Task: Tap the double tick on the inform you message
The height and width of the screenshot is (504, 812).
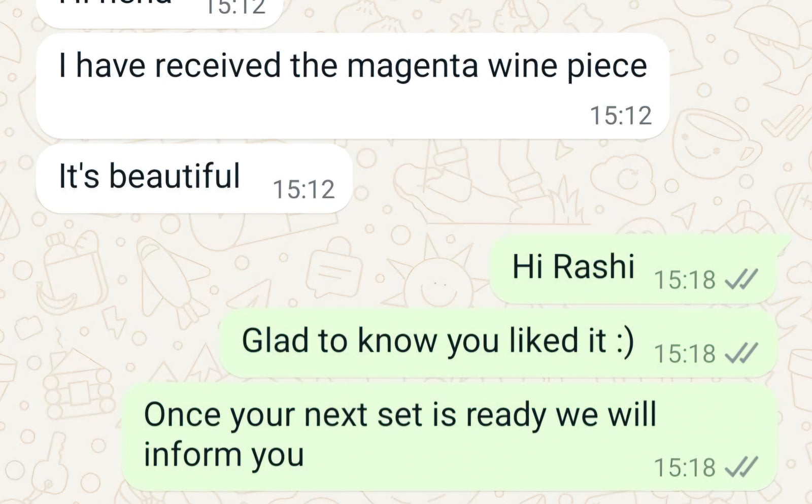Action: [742, 467]
